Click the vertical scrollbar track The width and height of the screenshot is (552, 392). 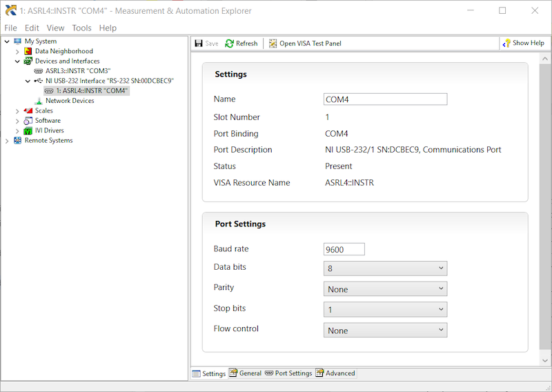click(x=545, y=208)
